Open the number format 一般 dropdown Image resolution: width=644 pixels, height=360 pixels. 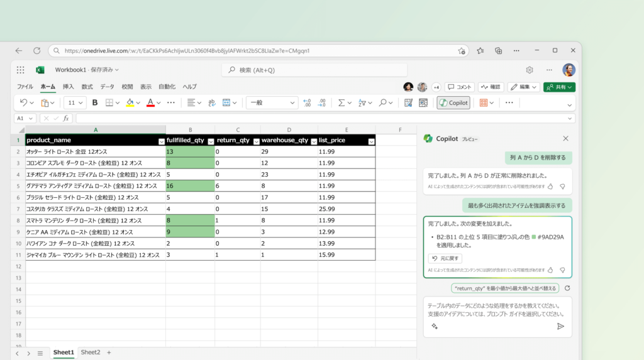point(272,102)
